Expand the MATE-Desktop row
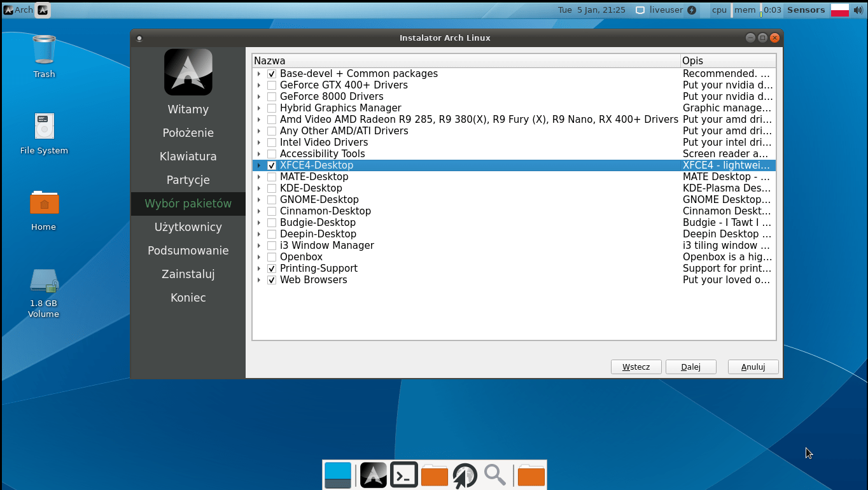868x490 pixels. click(x=259, y=177)
